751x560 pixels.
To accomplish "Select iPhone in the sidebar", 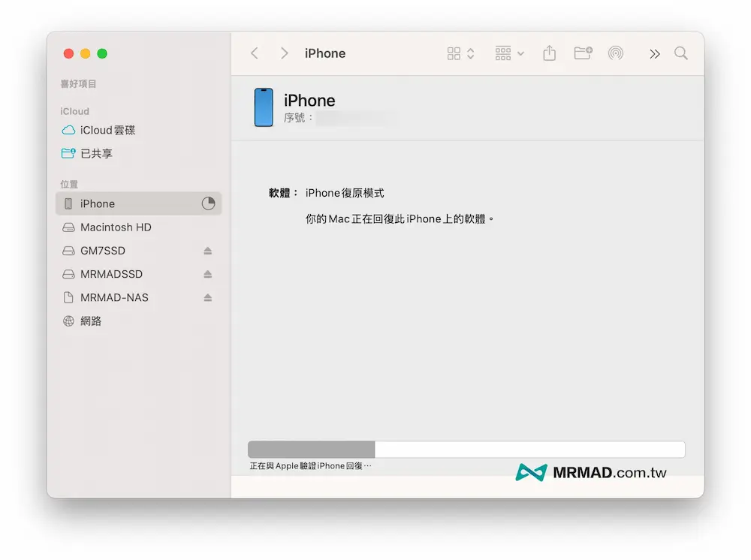I will 98,203.
